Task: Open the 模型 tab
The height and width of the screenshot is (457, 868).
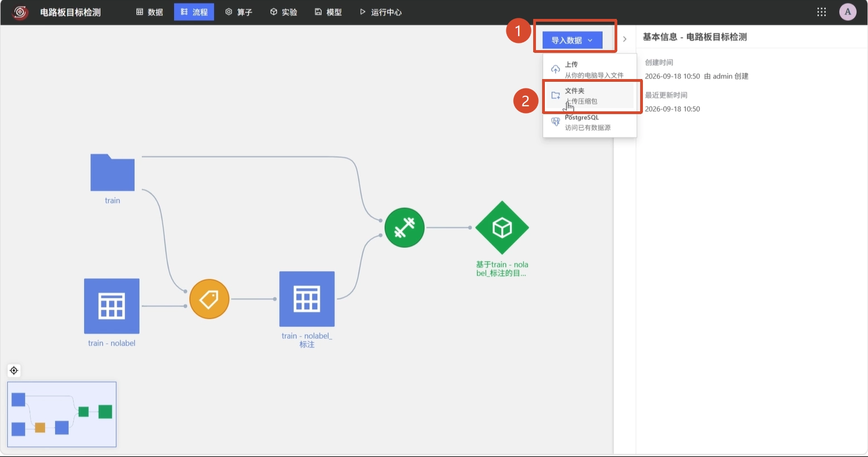Action: coord(328,12)
